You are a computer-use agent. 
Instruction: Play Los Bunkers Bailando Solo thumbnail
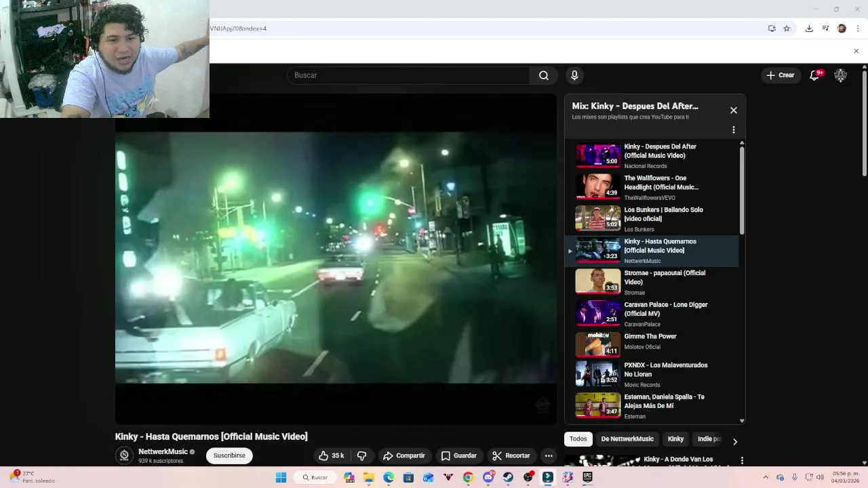[x=598, y=218]
